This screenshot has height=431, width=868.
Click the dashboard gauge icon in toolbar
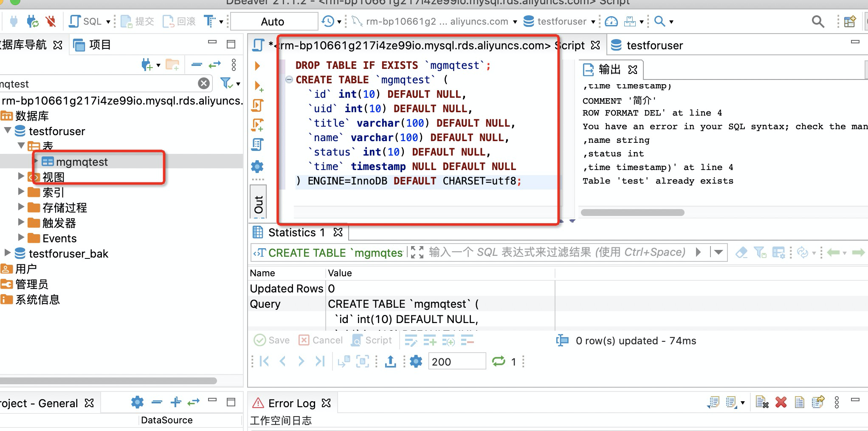[611, 21]
